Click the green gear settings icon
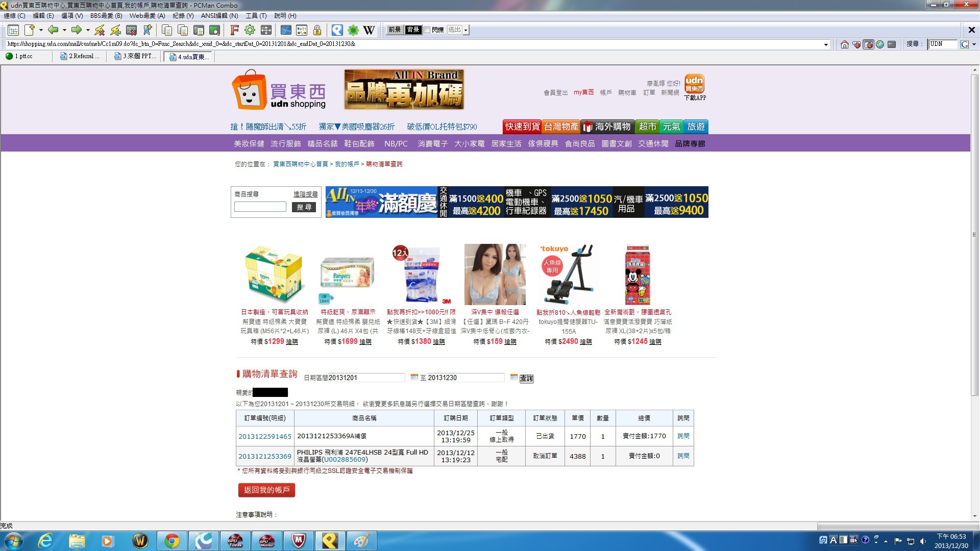The width and height of the screenshot is (980, 551). tap(250, 30)
